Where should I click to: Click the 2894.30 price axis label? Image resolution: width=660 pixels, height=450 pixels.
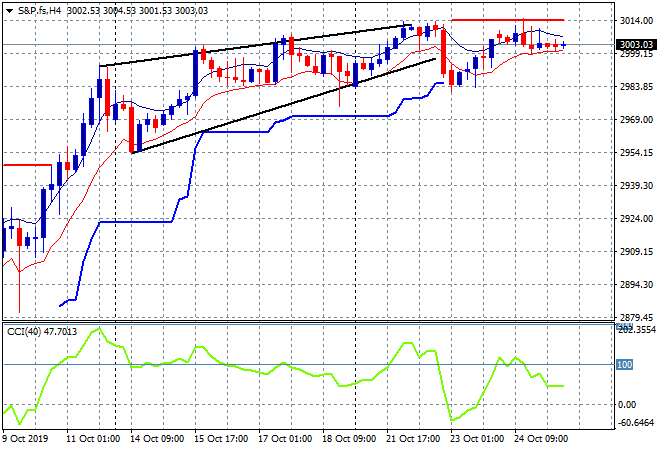(636, 285)
